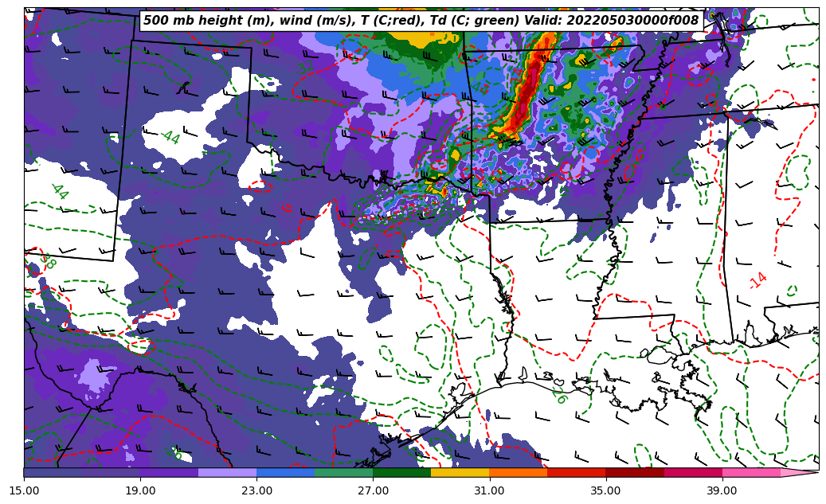Select the yellow colorbar segment before 31.00

click(460, 473)
